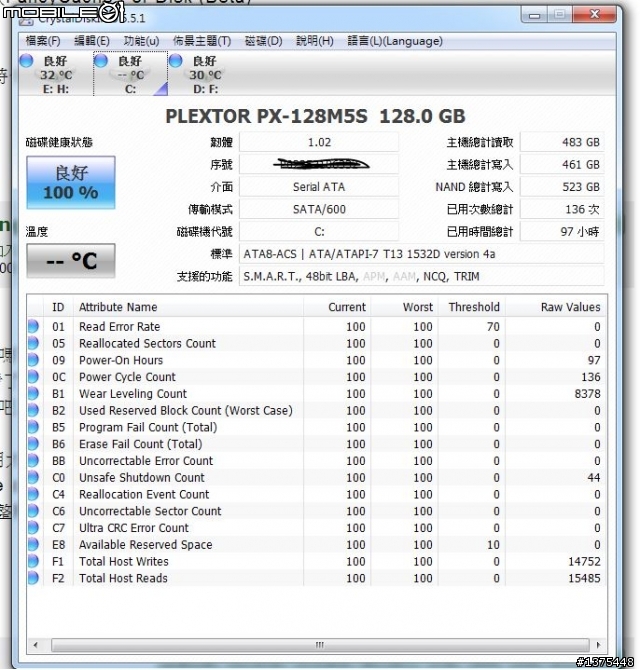The height and width of the screenshot is (670, 640).
Task: Click raw value 15485 for Total Host Reads
Action: (x=584, y=579)
